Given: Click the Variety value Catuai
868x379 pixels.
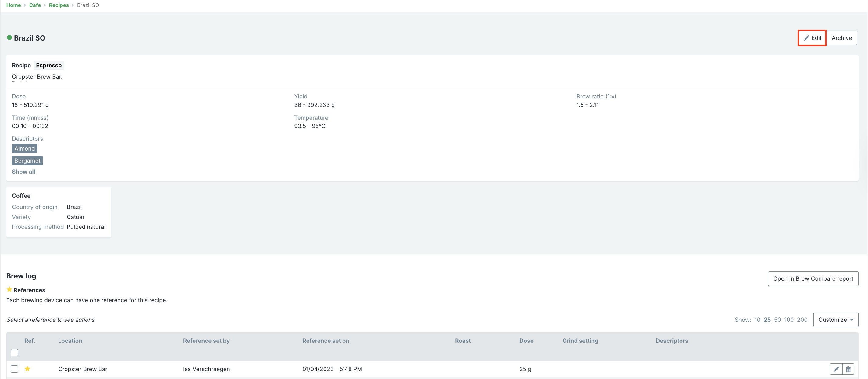Looking at the screenshot, I should [75, 217].
